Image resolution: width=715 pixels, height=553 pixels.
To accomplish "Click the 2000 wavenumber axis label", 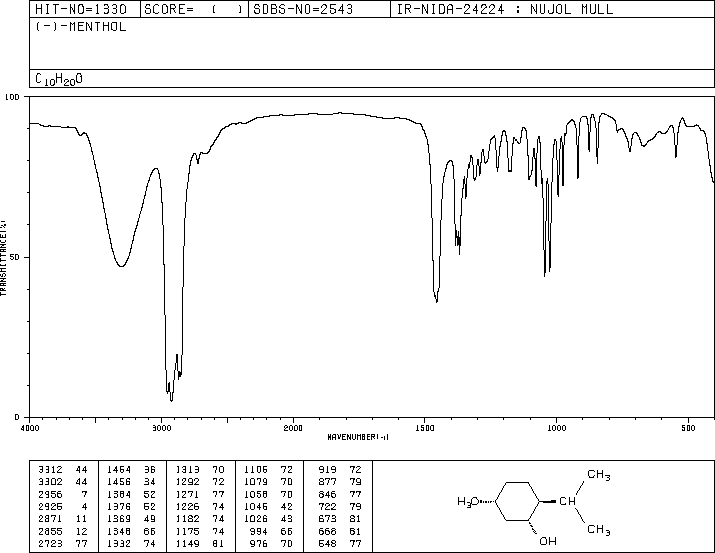I will click(293, 428).
